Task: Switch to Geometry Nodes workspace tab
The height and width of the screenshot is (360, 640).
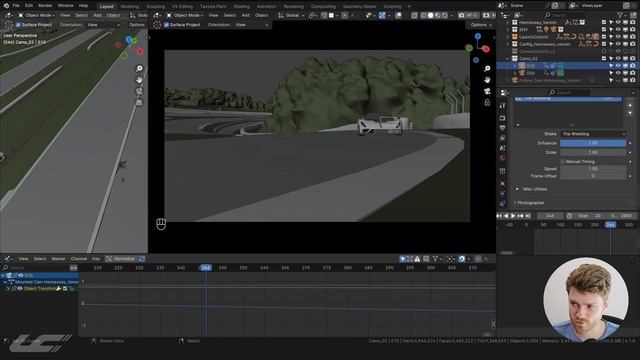Action: (359, 7)
